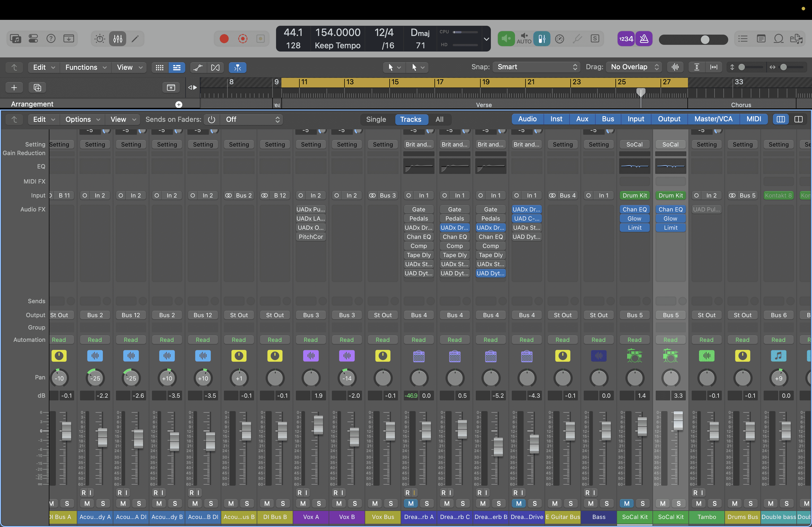This screenshot has width=812, height=527.
Task: Select the Chorus arrangement marker
Action: click(x=741, y=105)
